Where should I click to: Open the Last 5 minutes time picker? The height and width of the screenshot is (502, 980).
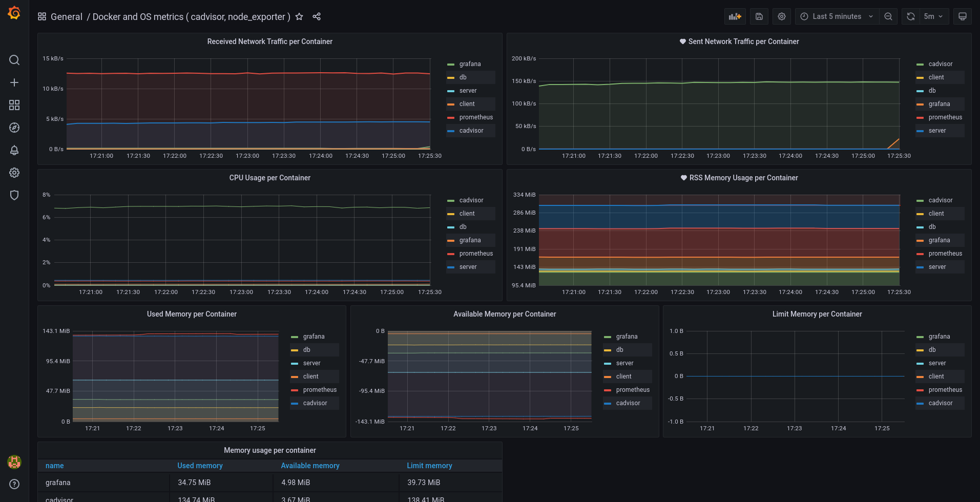point(837,16)
